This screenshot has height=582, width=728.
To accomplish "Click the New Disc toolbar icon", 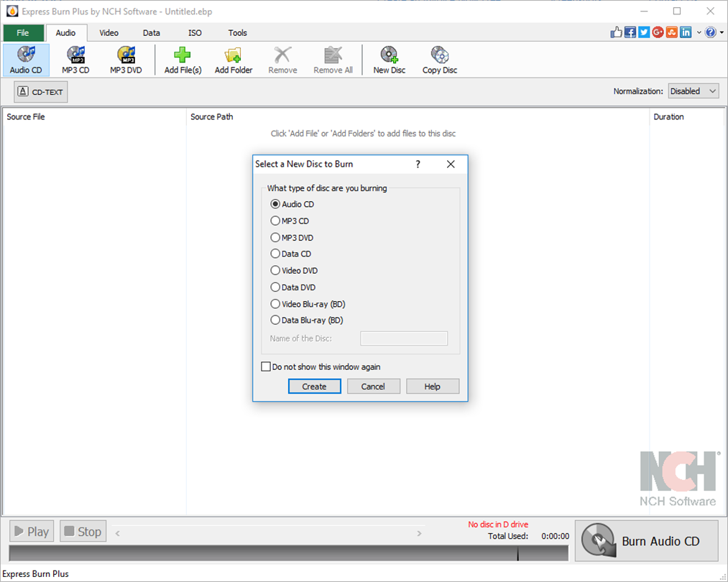I will point(389,60).
